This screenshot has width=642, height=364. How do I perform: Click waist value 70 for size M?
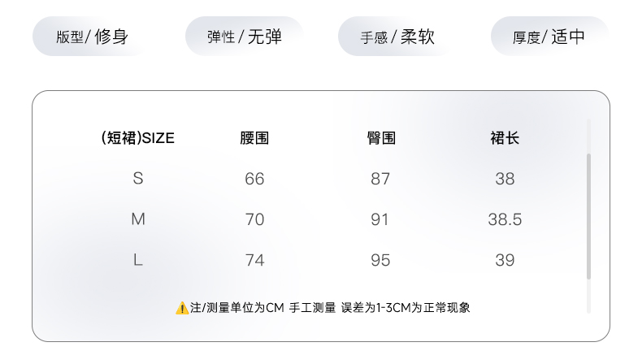(x=254, y=219)
